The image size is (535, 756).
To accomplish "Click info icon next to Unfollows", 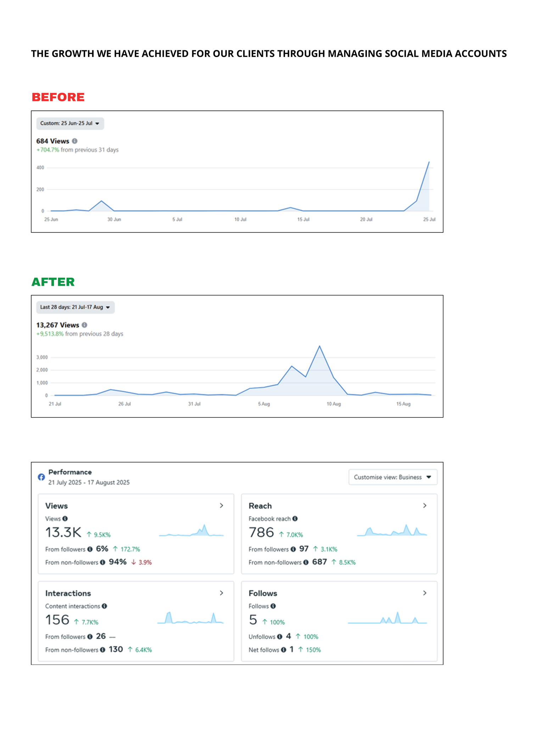I will (280, 637).
